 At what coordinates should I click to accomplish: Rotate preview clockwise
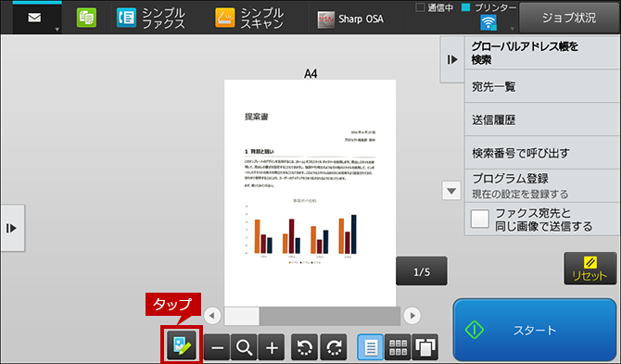pos(334,347)
